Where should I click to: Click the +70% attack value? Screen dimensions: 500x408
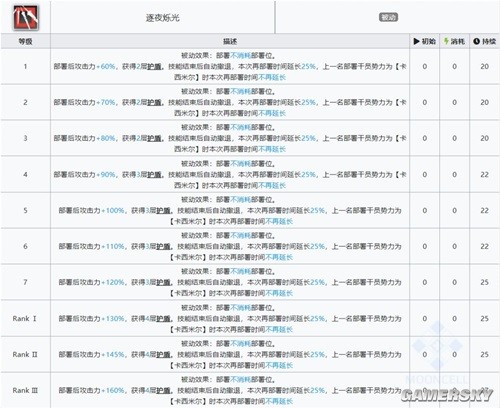point(106,103)
